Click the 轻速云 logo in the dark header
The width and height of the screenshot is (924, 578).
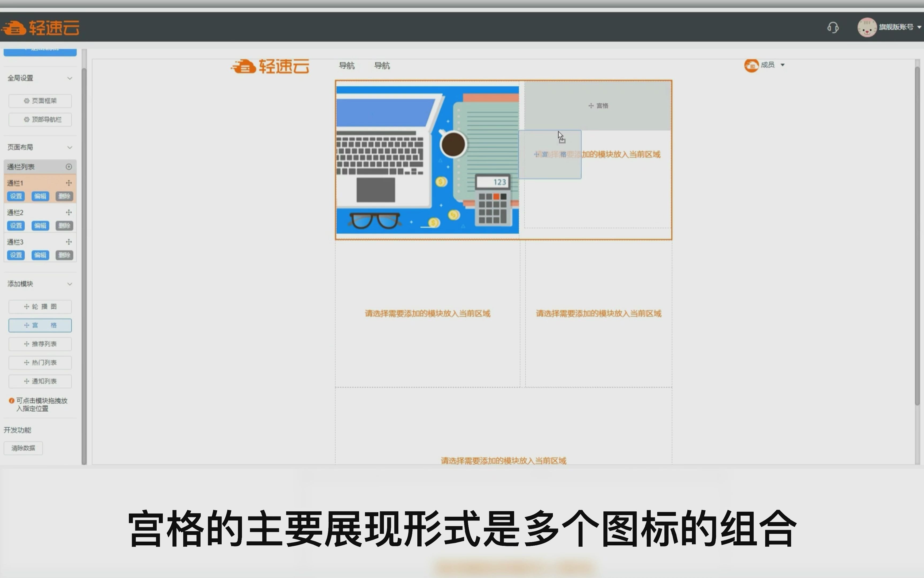[x=40, y=28]
